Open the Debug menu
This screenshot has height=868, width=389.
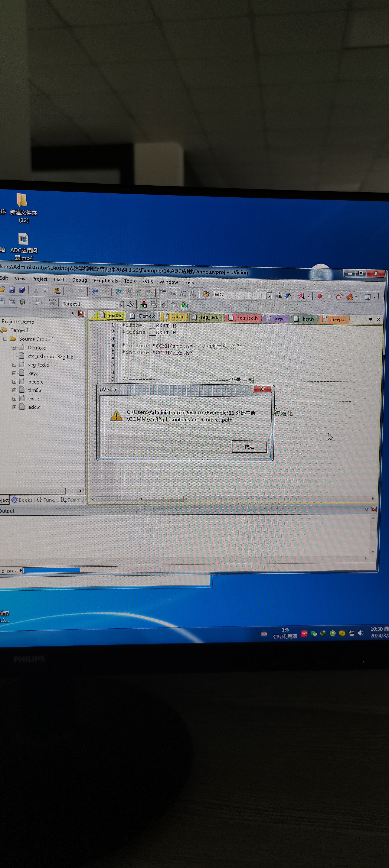pos(80,280)
